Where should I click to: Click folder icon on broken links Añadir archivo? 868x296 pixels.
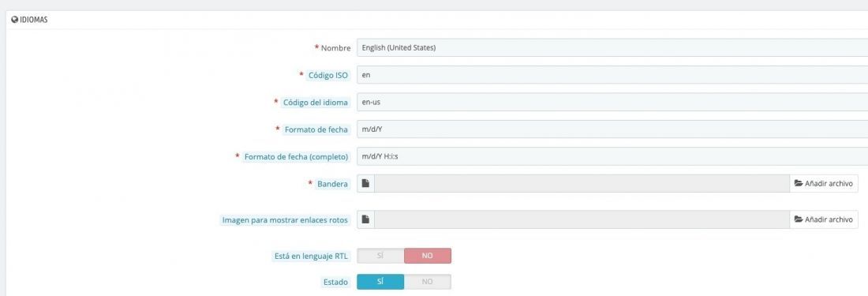[x=799, y=219]
